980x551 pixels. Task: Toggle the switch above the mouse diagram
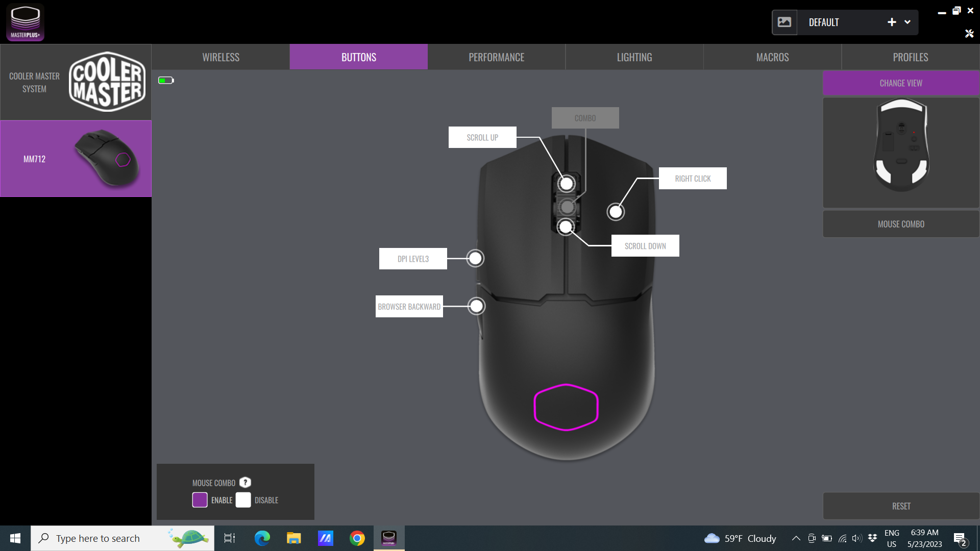(x=165, y=80)
